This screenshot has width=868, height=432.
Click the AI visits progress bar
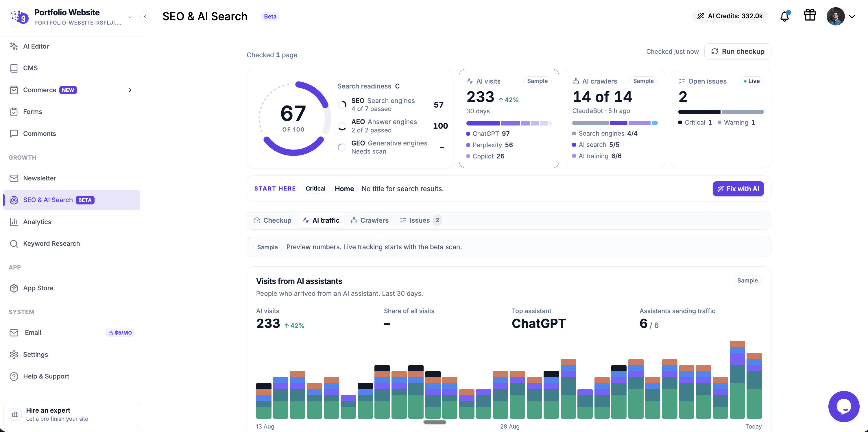(509, 123)
